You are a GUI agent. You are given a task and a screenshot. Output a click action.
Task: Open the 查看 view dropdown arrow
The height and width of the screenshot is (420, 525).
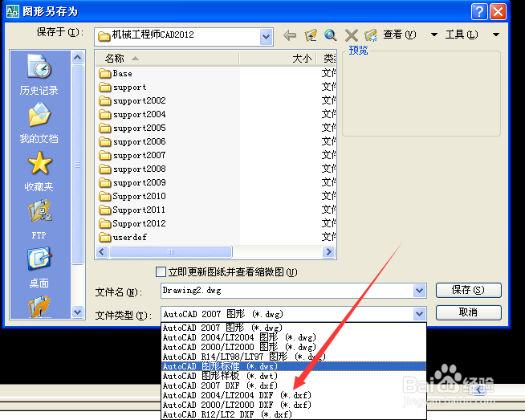point(434,35)
